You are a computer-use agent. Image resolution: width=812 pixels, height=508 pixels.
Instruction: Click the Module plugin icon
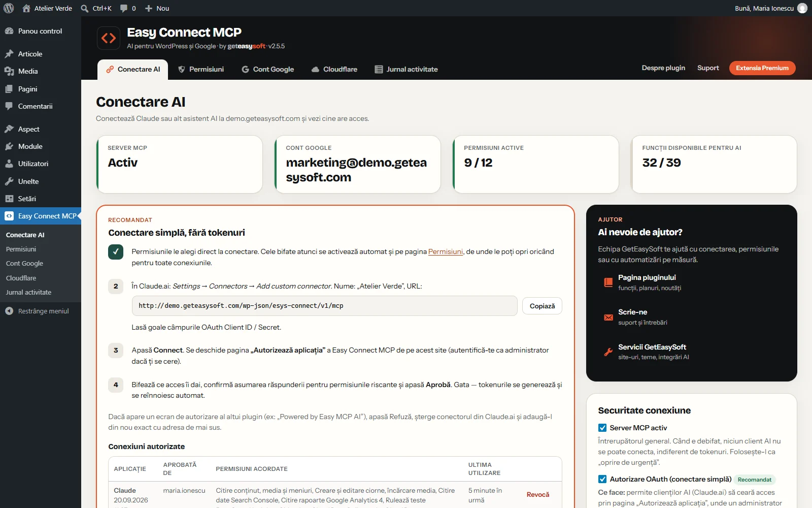point(9,146)
